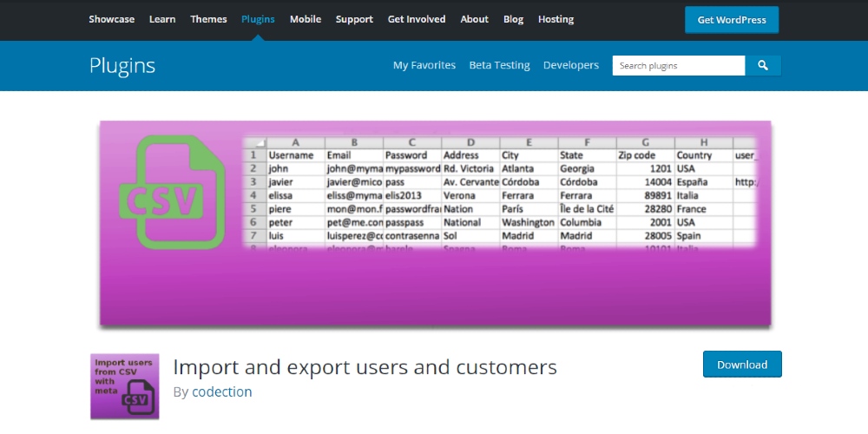Click the plugin title 'Import and export users and customers'
The image size is (868, 434).
click(365, 367)
